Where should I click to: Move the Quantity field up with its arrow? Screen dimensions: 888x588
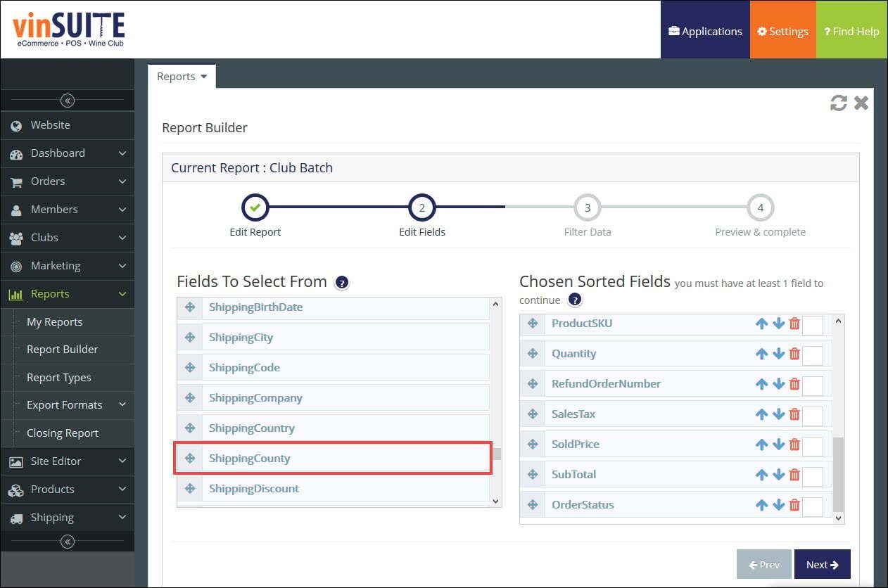(x=761, y=354)
